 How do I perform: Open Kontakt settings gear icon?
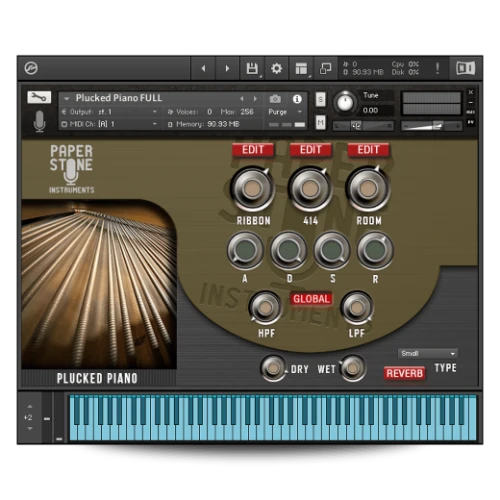tap(276, 69)
